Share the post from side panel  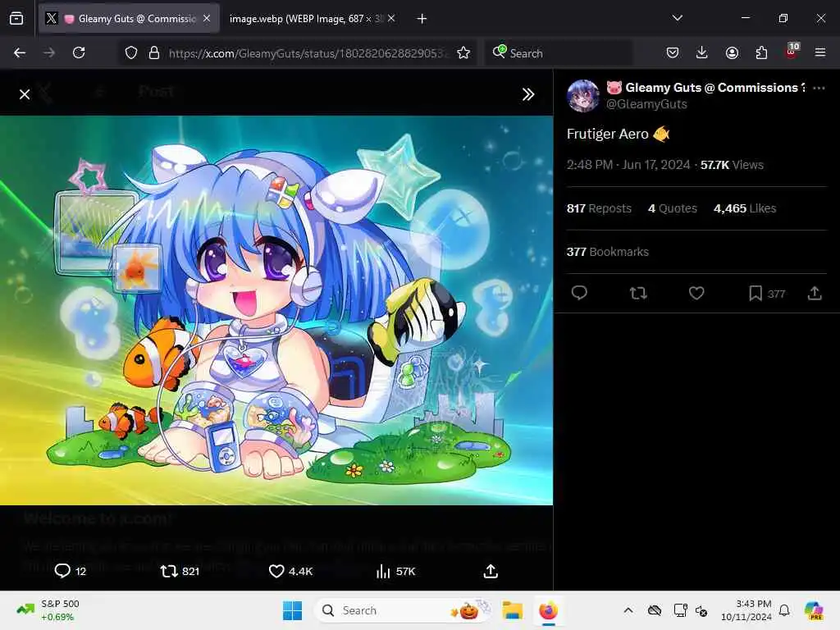pyautogui.click(x=815, y=293)
